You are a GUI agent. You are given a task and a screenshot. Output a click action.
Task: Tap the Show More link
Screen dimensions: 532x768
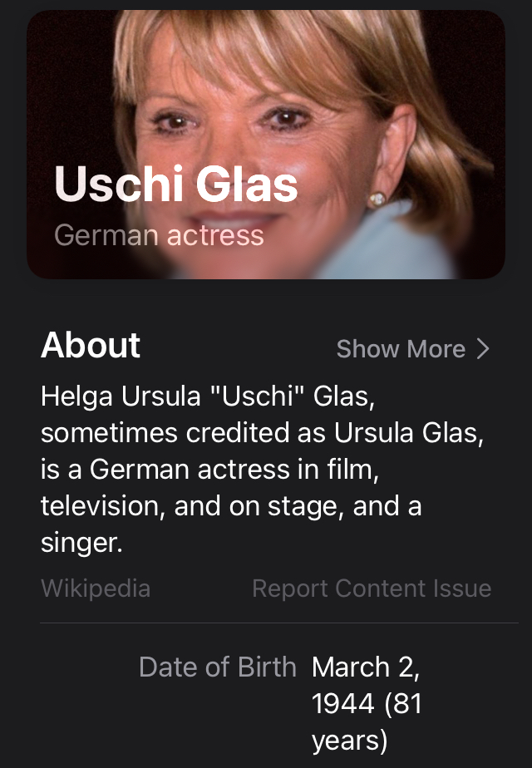(x=401, y=349)
